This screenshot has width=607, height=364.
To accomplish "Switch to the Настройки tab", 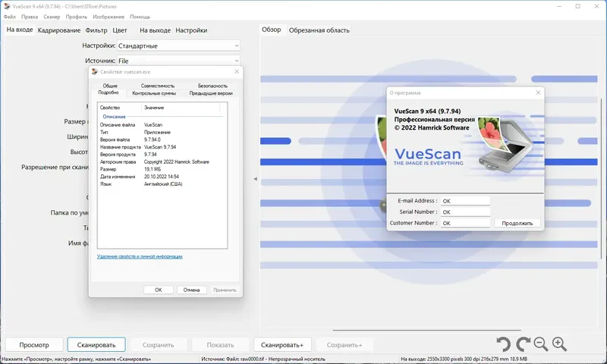I will (x=191, y=30).
